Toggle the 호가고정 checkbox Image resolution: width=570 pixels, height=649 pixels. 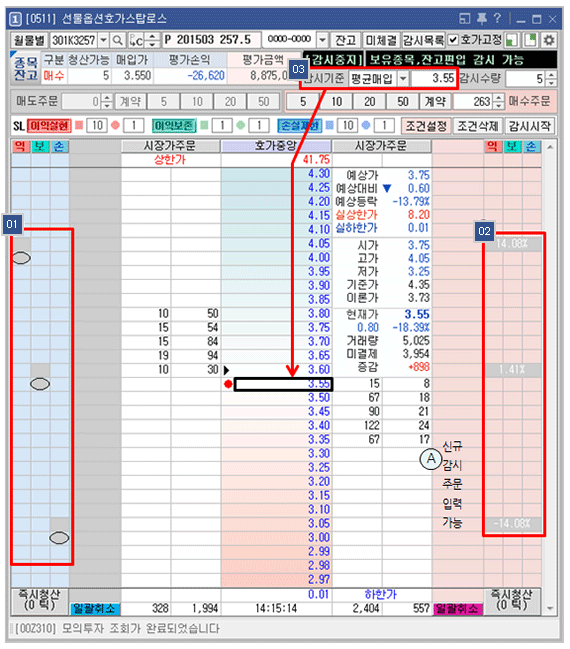[453, 40]
